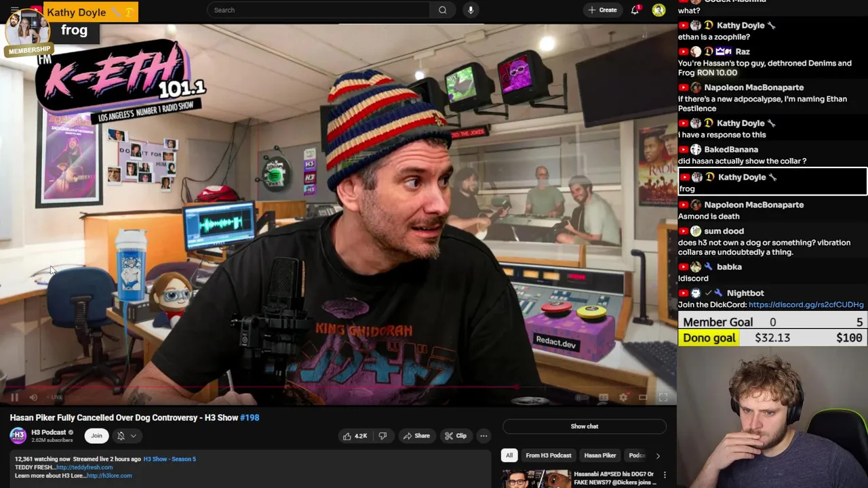868x488 pixels.
Task: Click Napoleon MacBonaparte 'Asmond is death' message
Action: tap(709, 216)
